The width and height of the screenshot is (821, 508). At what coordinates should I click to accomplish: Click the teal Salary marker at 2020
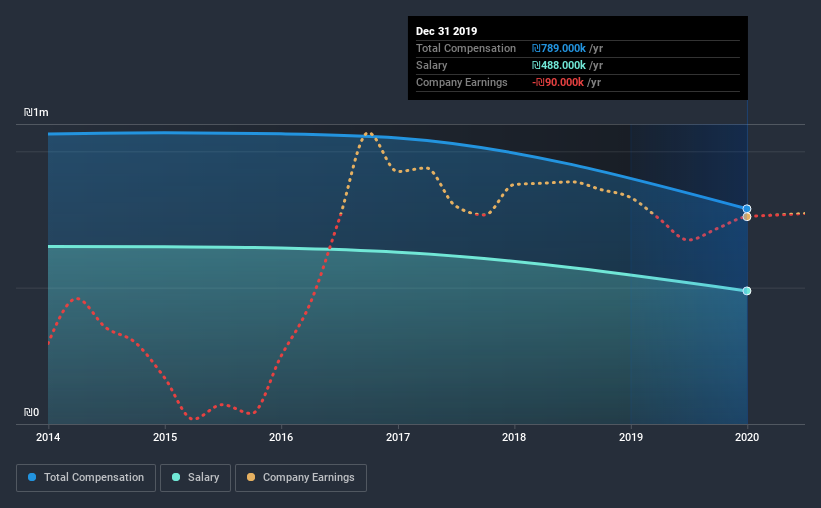[747, 291]
